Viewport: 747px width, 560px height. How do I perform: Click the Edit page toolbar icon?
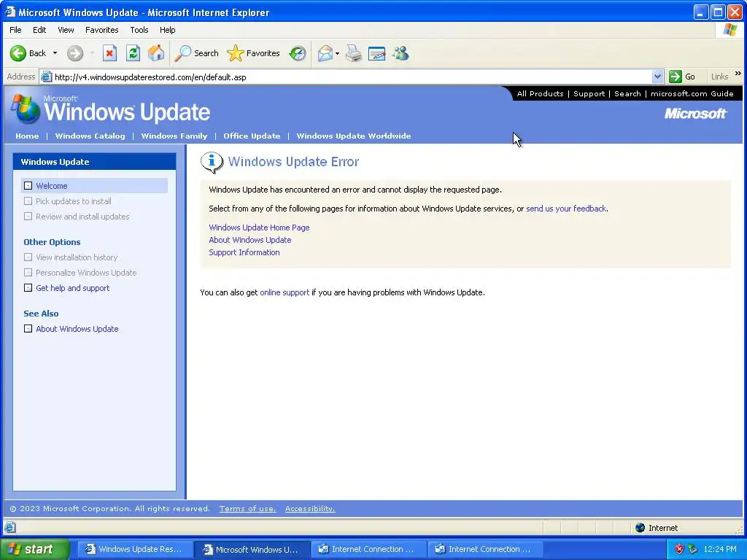point(377,53)
